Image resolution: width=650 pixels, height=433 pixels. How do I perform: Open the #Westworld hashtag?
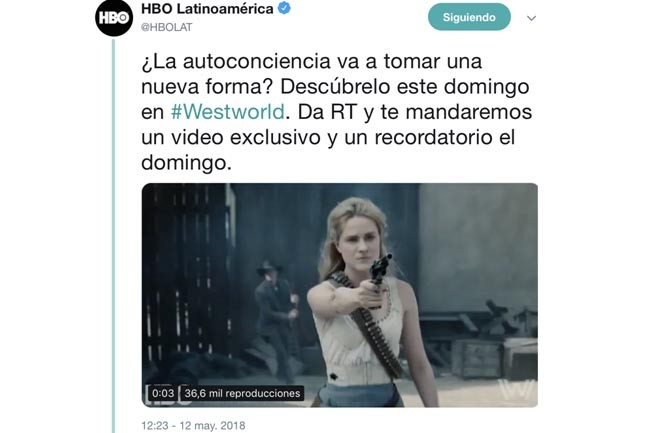tap(228, 112)
